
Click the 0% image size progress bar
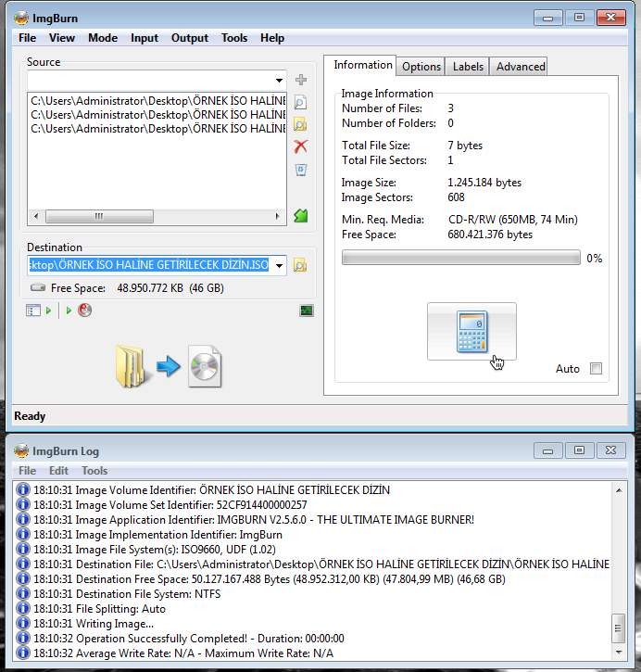(x=460, y=258)
